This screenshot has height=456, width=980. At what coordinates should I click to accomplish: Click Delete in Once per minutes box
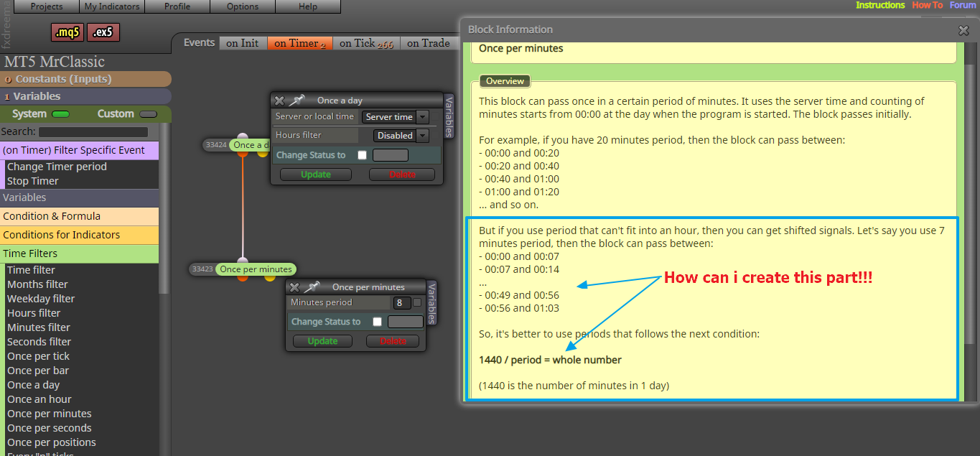pos(393,341)
